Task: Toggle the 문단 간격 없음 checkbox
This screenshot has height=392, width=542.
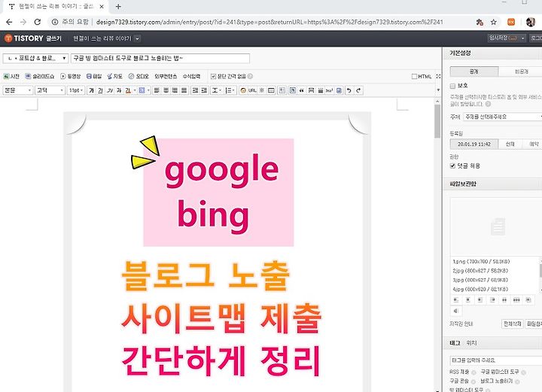Action: click(x=213, y=76)
